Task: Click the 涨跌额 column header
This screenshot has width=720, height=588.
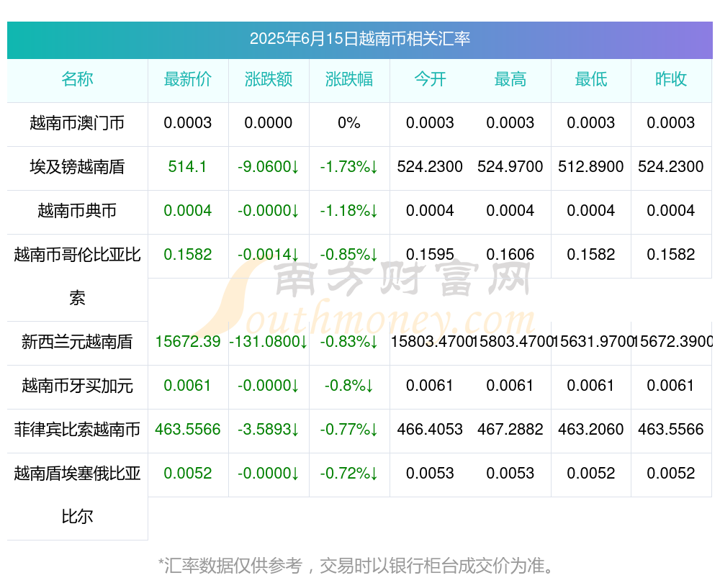Action: [x=269, y=79]
